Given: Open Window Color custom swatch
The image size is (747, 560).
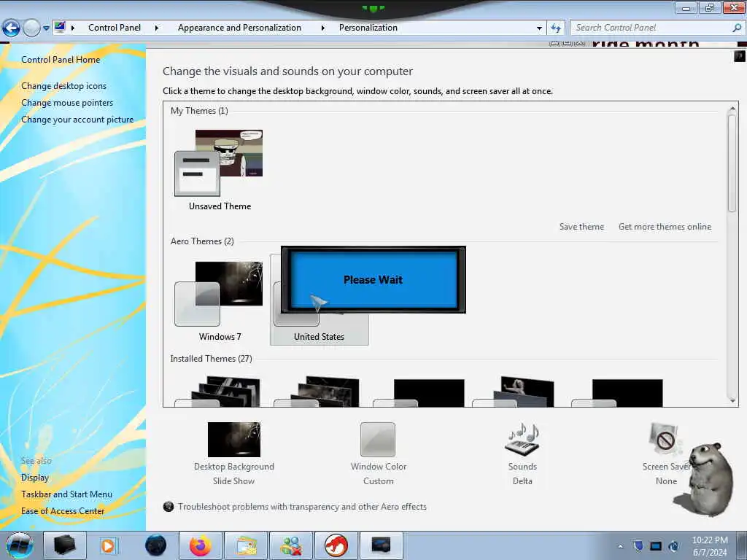Looking at the screenshot, I should [378, 440].
